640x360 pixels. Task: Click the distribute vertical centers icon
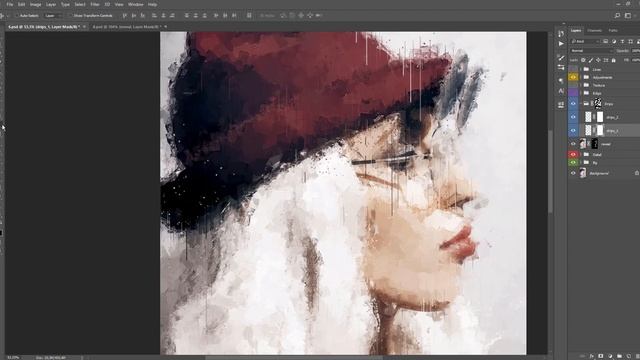[196, 16]
